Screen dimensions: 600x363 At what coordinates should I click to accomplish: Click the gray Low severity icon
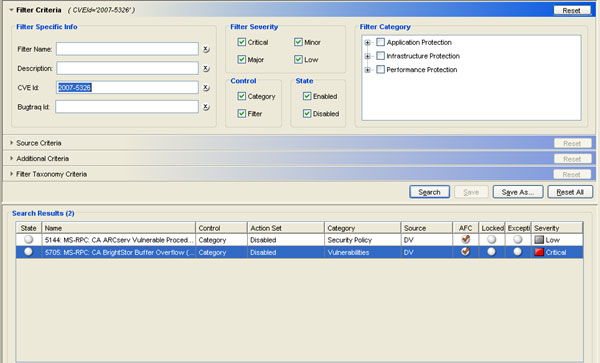click(539, 240)
